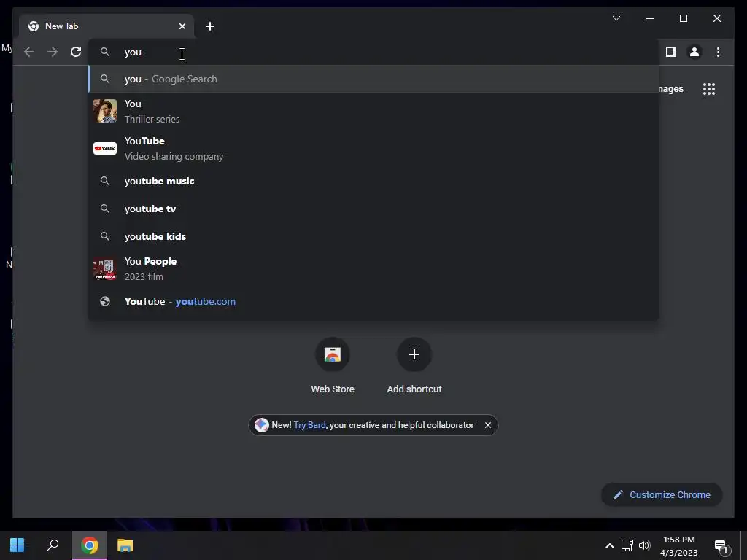This screenshot has height=560, width=747.
Task: Open the Windows taskbar search
Action: 53,545
